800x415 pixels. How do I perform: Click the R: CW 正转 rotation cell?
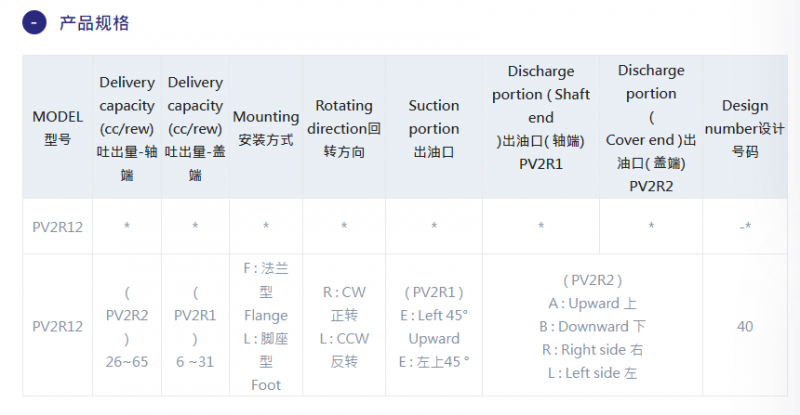pos(344,326)
